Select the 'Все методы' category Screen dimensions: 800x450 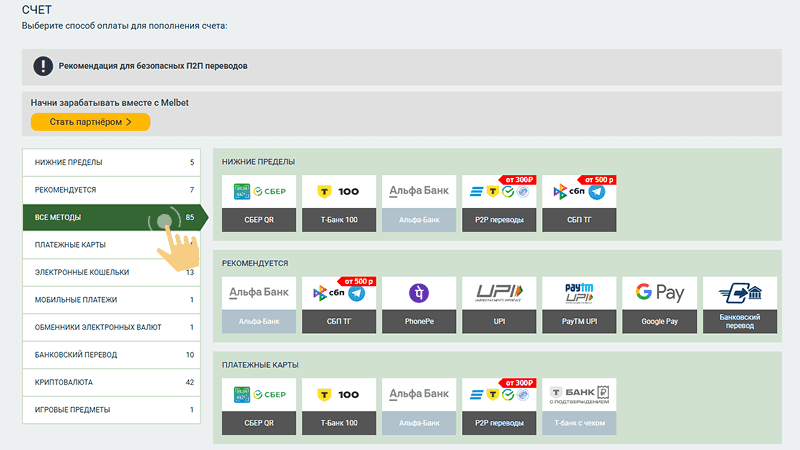115,217
